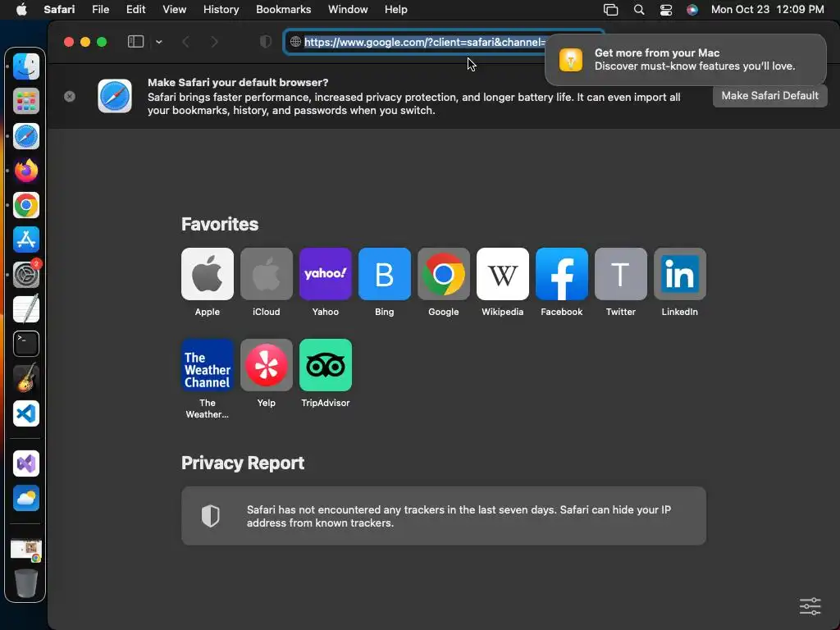
Task: Open The Weather Channel favorite tile
Action: 208,365
